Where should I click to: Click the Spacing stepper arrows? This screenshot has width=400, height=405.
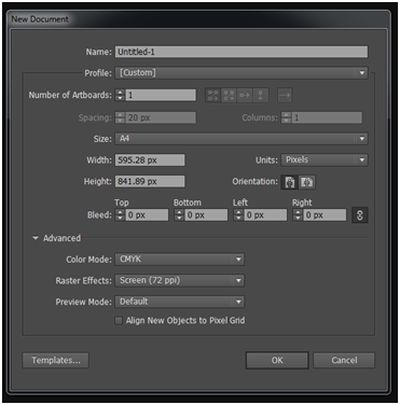click(x=120, y=118)
